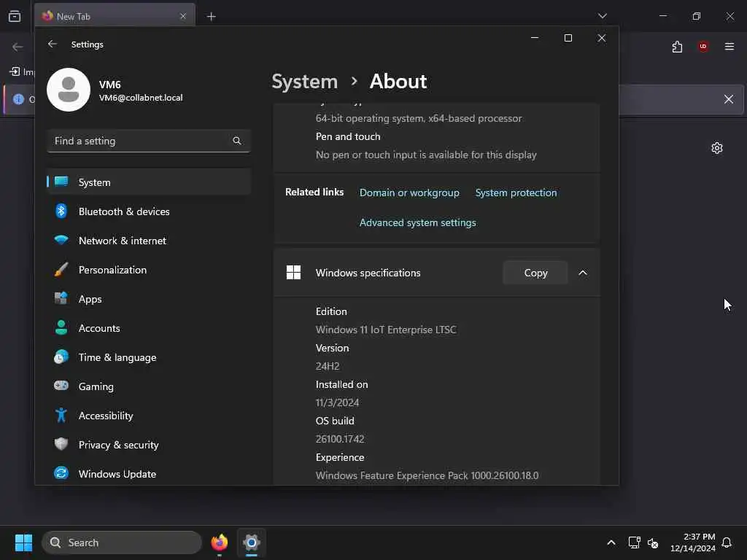Open Apps settings category
747x560 pixels.
click(149, 298)
